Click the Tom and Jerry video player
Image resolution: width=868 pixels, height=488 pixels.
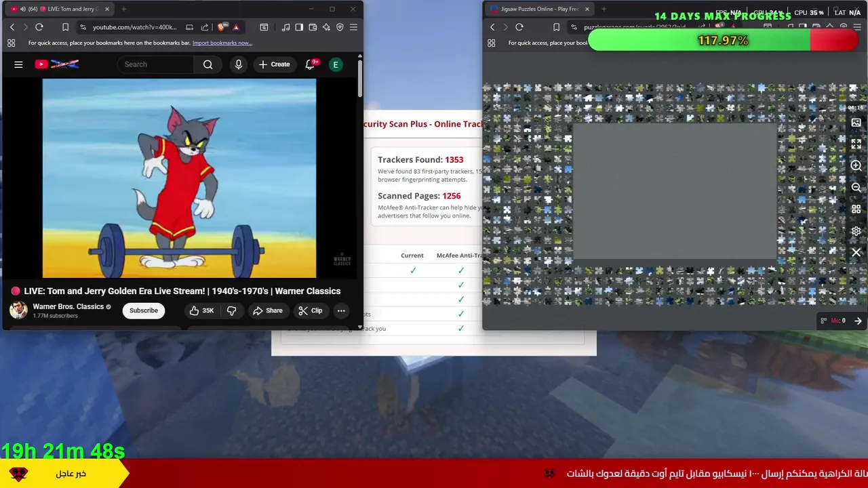179,178
